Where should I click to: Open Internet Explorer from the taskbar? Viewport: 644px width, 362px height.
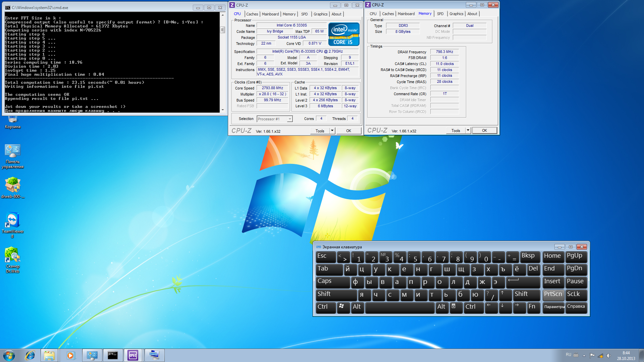tap(30, 355)
